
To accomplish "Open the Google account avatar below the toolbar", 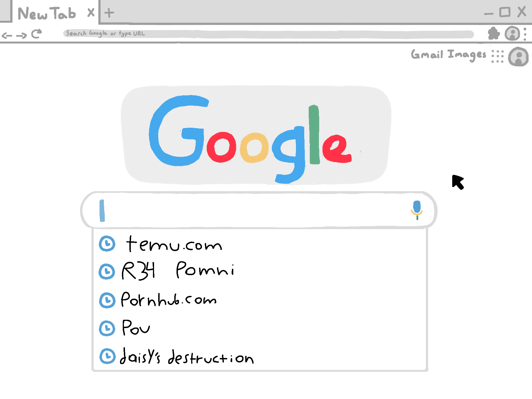I will pos(518,57).
